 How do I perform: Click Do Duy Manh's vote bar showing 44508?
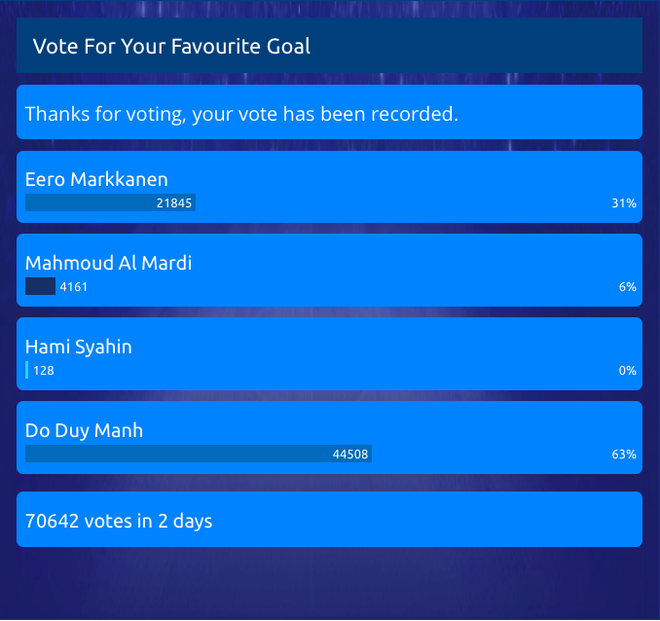coord(199,454)
